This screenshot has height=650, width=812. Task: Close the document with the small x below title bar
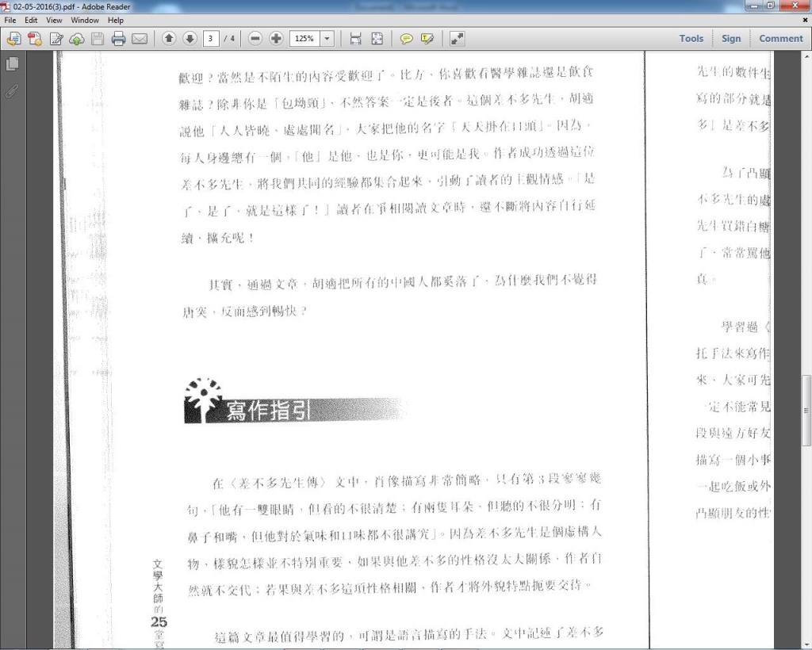click(x=805, y=20)
